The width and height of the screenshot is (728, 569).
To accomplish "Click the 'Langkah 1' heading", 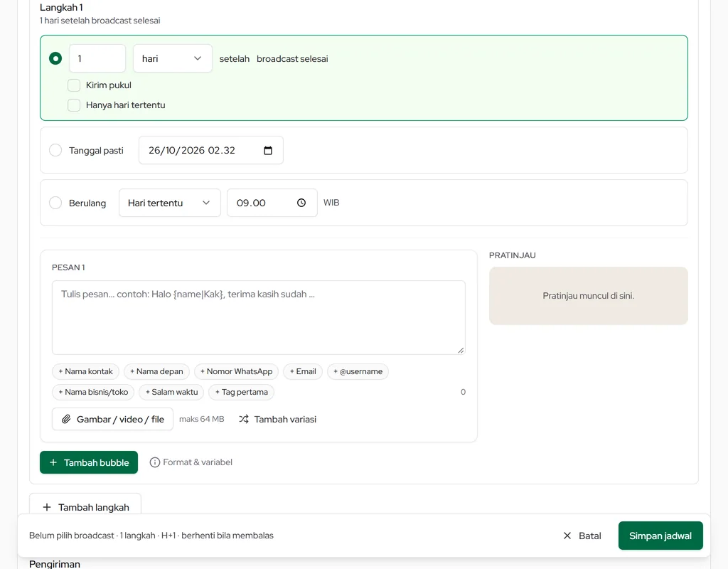I will tap(61, 7).
